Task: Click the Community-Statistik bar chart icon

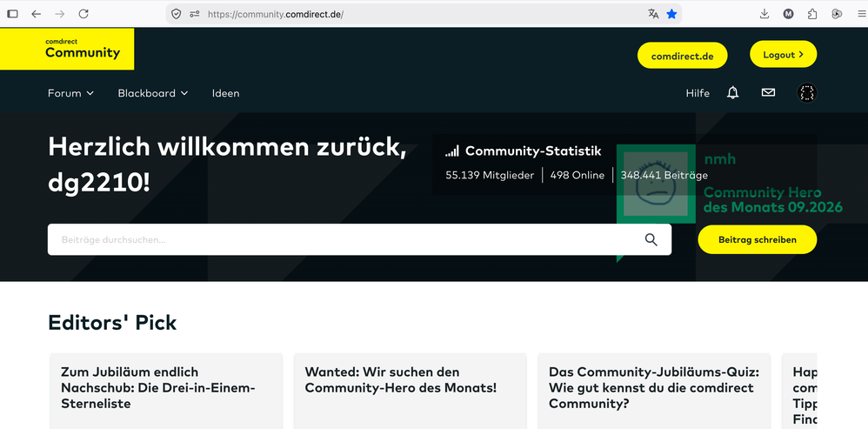Action: 452,151
